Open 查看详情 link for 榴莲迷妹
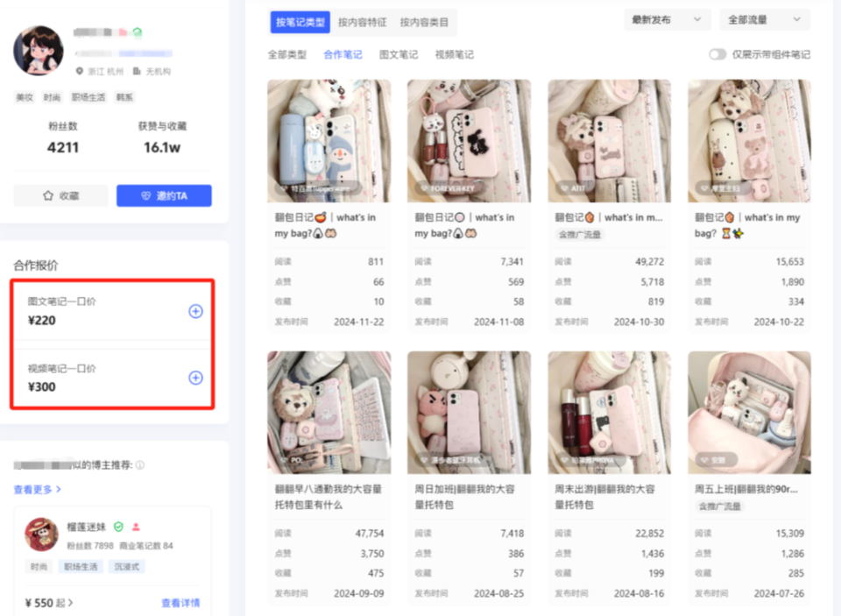The height and width of the screenshot is (616, 841). pos(180,603)
